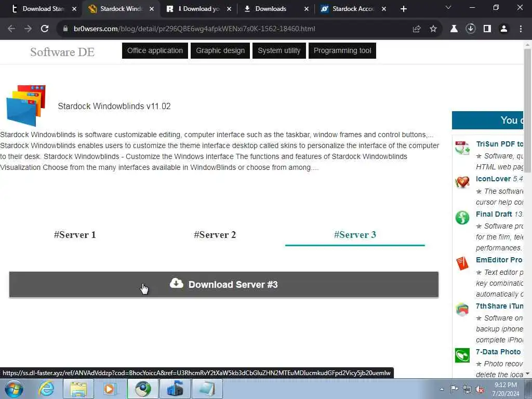The height and width of the screenshot is (399, 532).
Task: Switch to the Download Star tab
Action: click(44, 9)
